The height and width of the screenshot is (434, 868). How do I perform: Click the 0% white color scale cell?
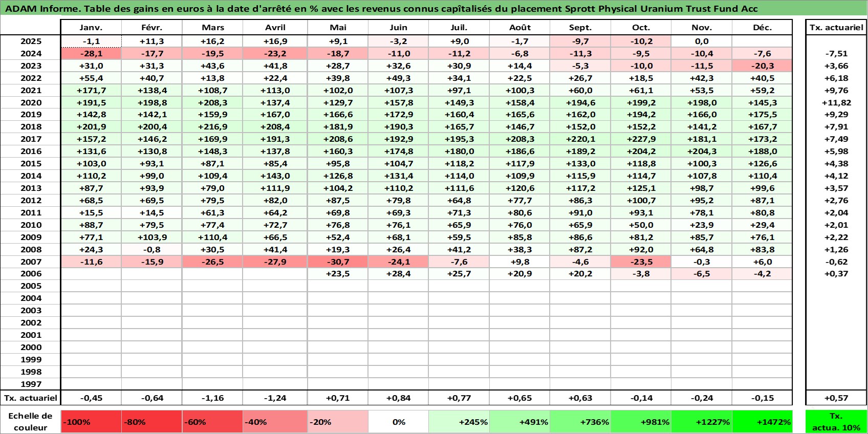pos(399,422)
